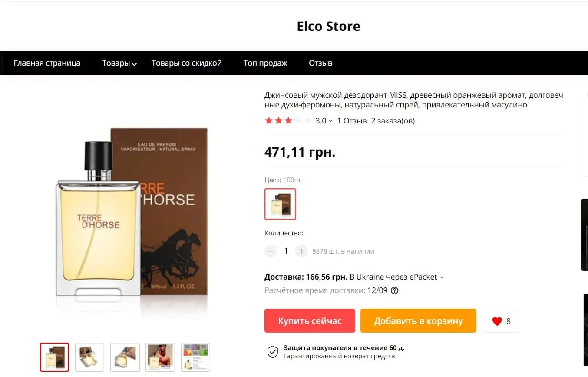
Task: Decrease quantity with the minus button
Action: [271, 251]
